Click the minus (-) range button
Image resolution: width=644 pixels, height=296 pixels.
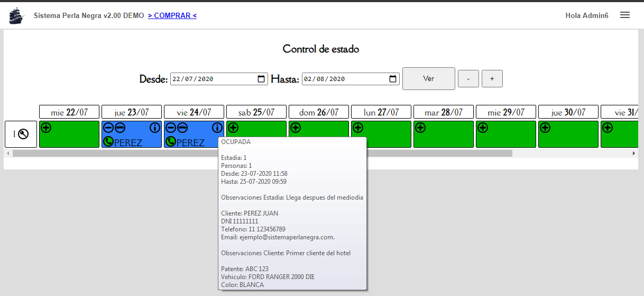click(x=468, y=79)
